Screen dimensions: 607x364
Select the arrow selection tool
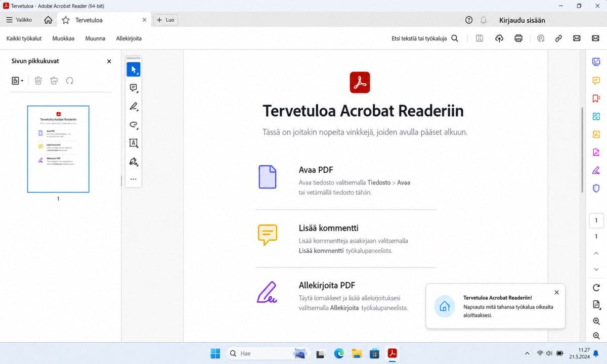134,69
